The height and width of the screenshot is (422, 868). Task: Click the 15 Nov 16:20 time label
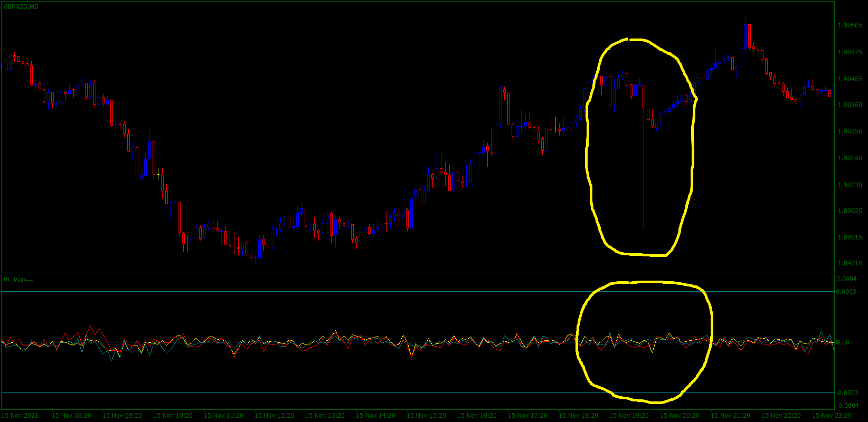tap(477, 416)
